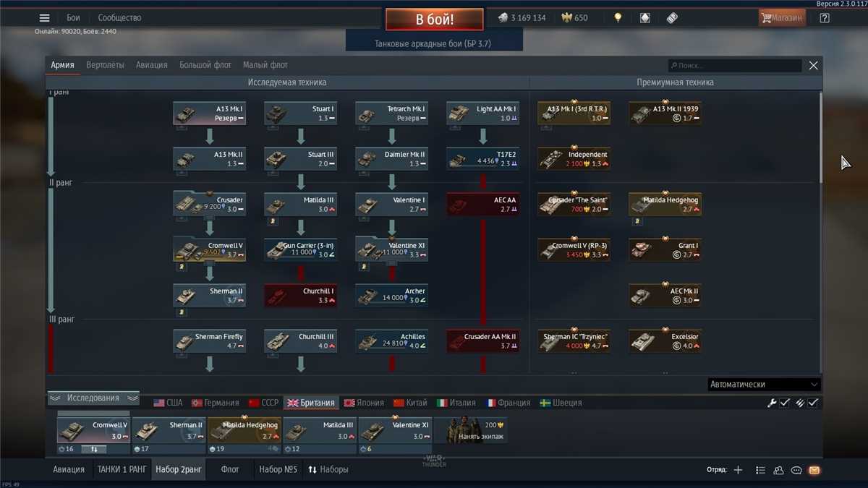Switch to the Авиация tab
This screenshot has height=488, width=868.
pyautogui.click(x=151, y=65)
